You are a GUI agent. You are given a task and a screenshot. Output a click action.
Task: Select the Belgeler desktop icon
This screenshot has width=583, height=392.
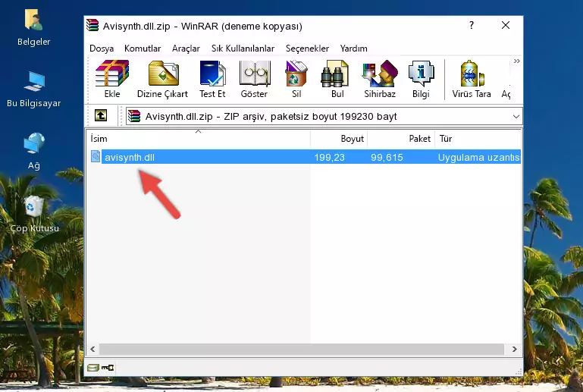pos(33,28)
